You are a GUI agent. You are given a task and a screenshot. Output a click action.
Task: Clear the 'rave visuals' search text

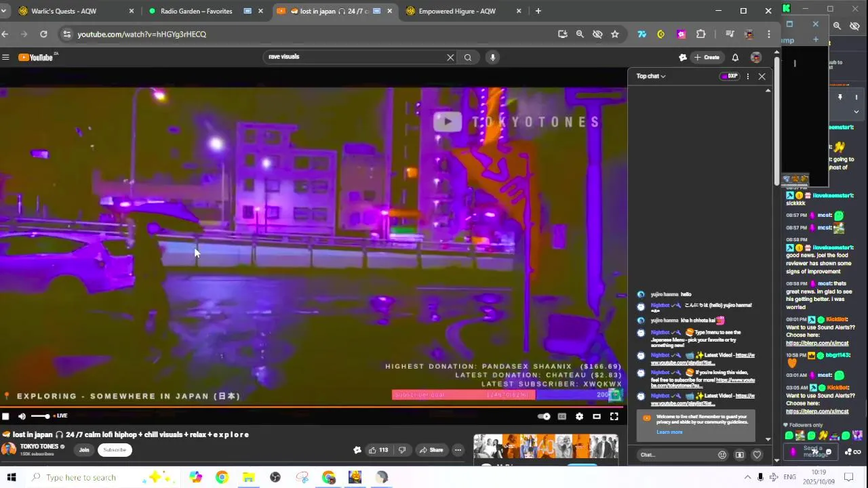coord(450,58)
